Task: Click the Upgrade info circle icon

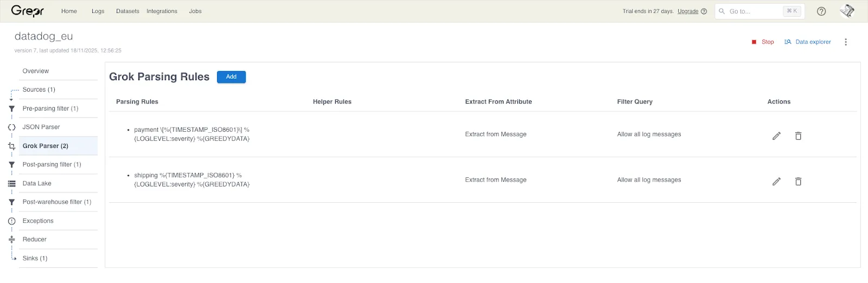Action: click(704, 11)
